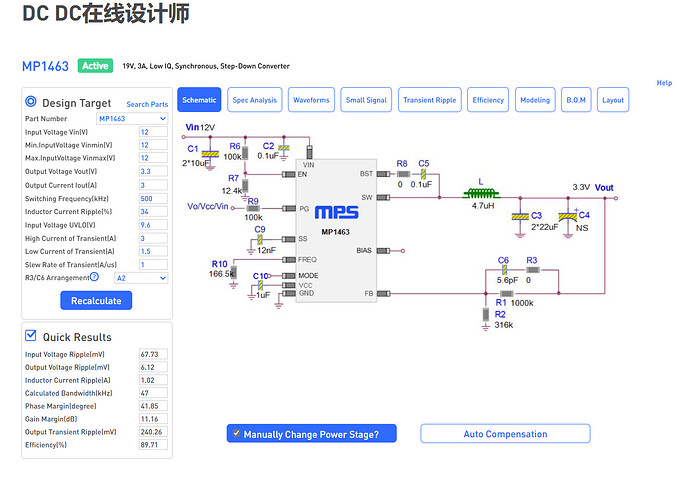The width and height of the screenshot is (690, 478).
Task: Select resistor R6 in the schematic
Action: (246, 149)
